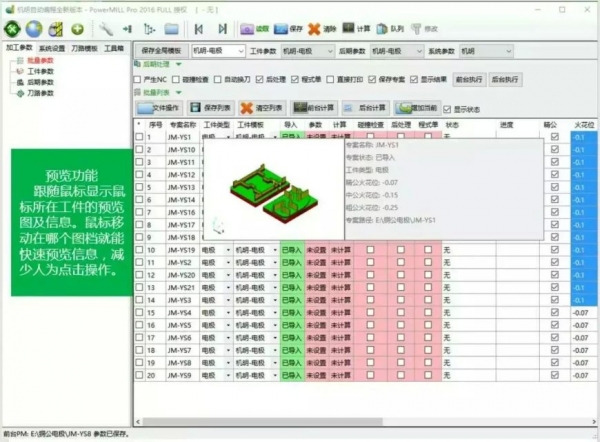Click the horizontal scrollbar thumb of the list
The width and height of the screenshot is (600, 442).
point(262,422)
